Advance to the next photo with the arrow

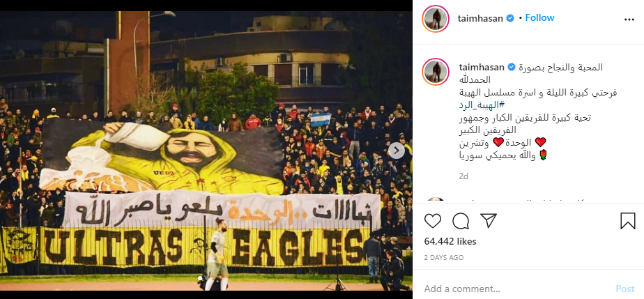pyautogui.click(x=397, y=151)
